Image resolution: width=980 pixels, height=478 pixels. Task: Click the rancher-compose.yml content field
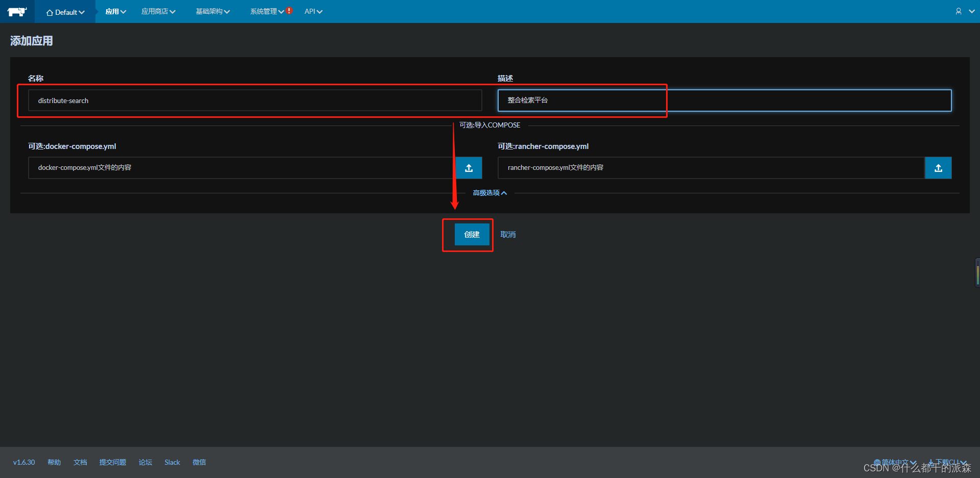711,168
